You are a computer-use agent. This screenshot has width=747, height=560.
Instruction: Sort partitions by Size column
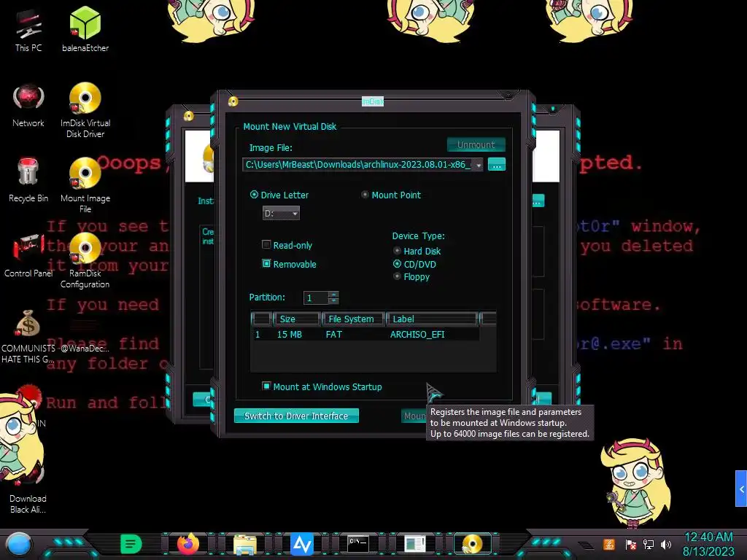296,319
